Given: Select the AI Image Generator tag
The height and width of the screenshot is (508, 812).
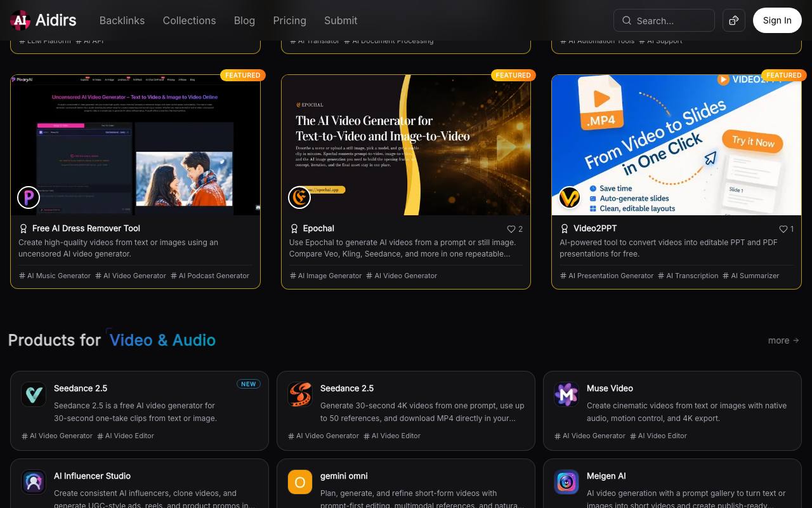Looking at the screenshot, I should pos(326,276).
